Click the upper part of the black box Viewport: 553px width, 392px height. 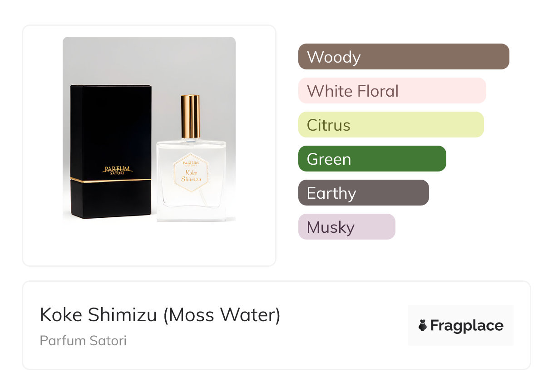tap(111, 122)
